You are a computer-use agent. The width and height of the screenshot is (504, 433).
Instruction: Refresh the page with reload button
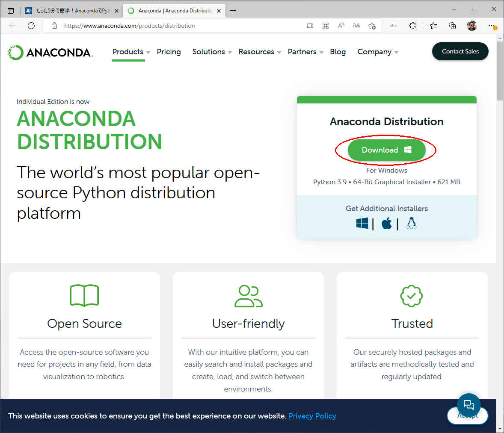[x=31, y=26]
